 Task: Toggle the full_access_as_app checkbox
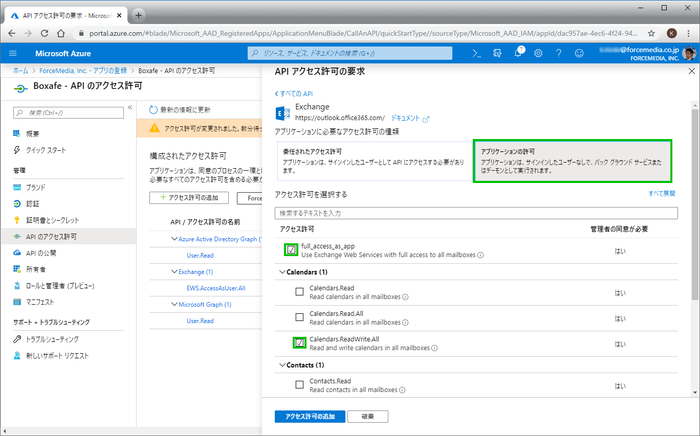pyautogui.click(x=291, y=250)
